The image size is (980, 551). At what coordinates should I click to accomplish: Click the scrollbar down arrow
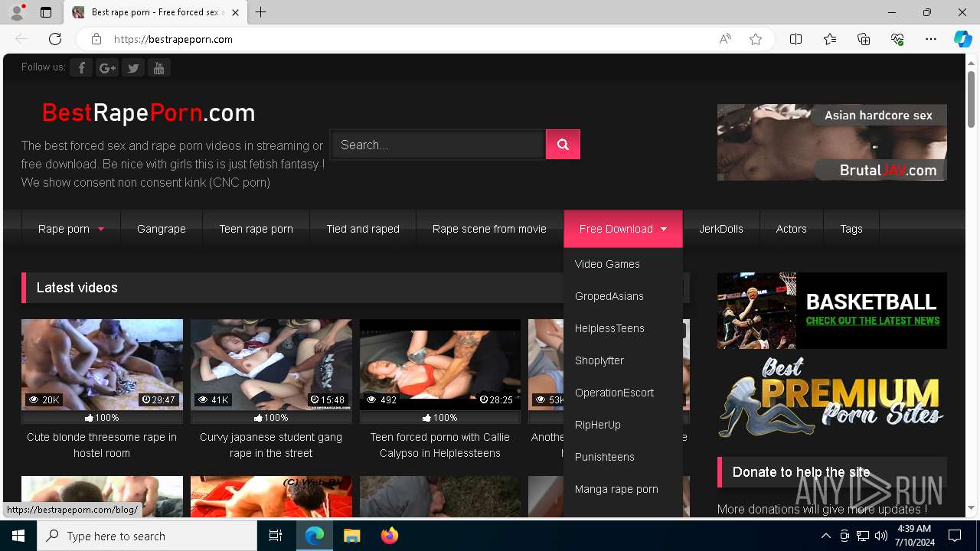(x=971, y=507)
